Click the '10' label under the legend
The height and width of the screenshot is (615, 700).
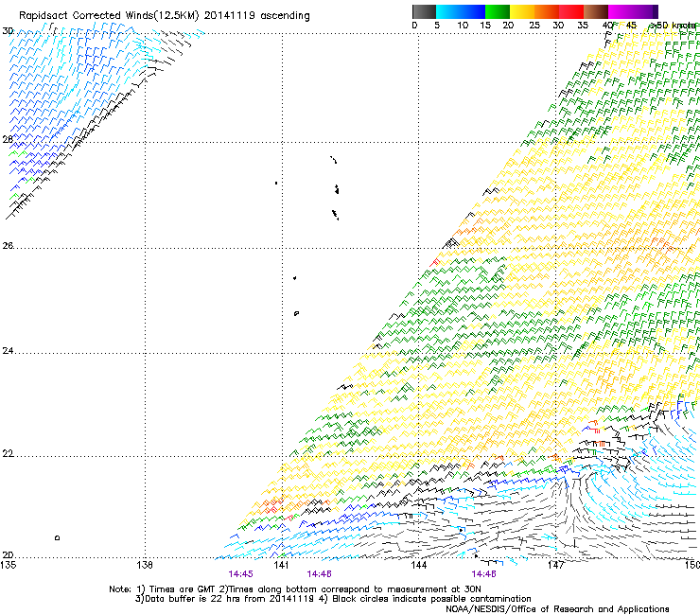tap(463, 26)
